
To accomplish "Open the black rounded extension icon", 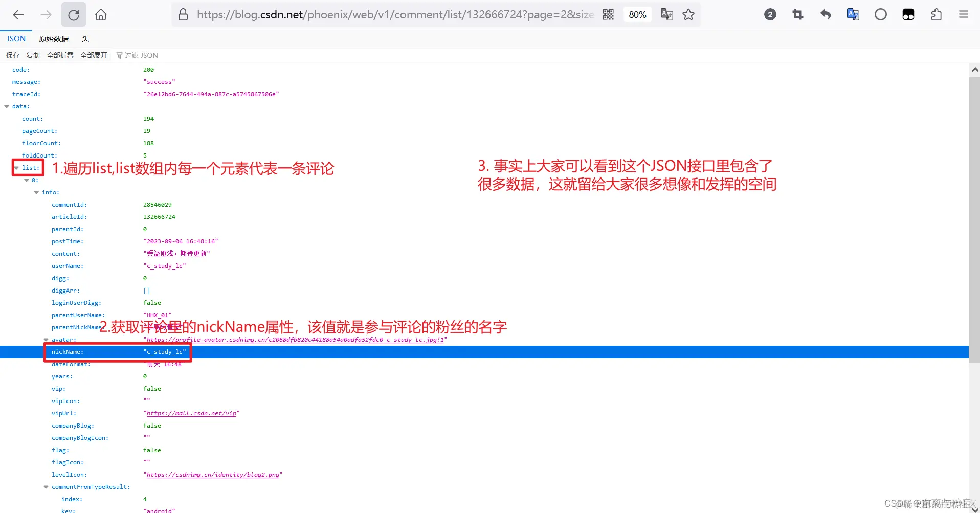I will click(908, 15).
